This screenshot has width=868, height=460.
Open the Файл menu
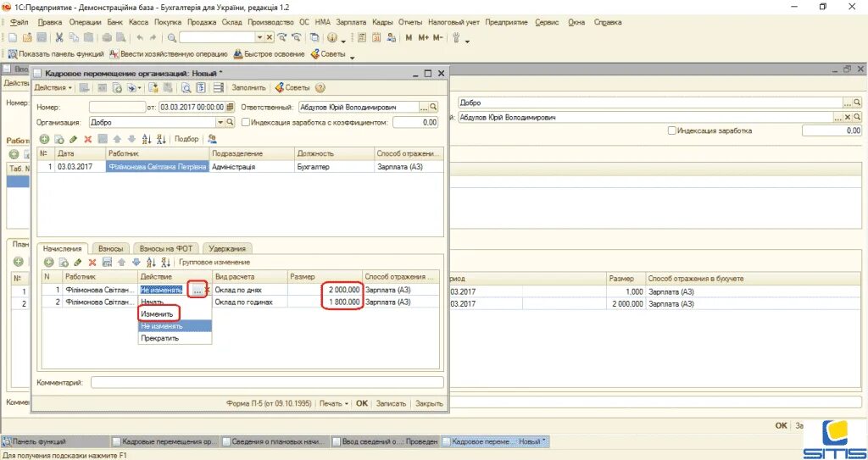[x=19, y=23]
